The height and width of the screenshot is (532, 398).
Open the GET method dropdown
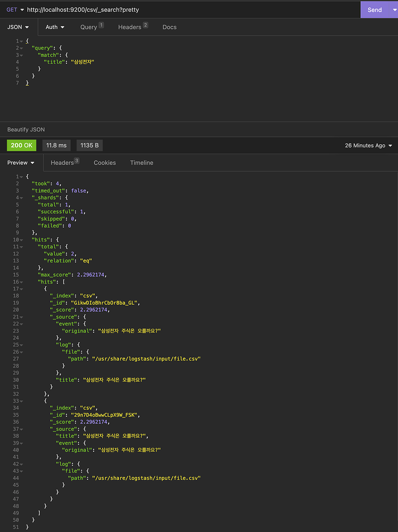[x=15, y=10]
